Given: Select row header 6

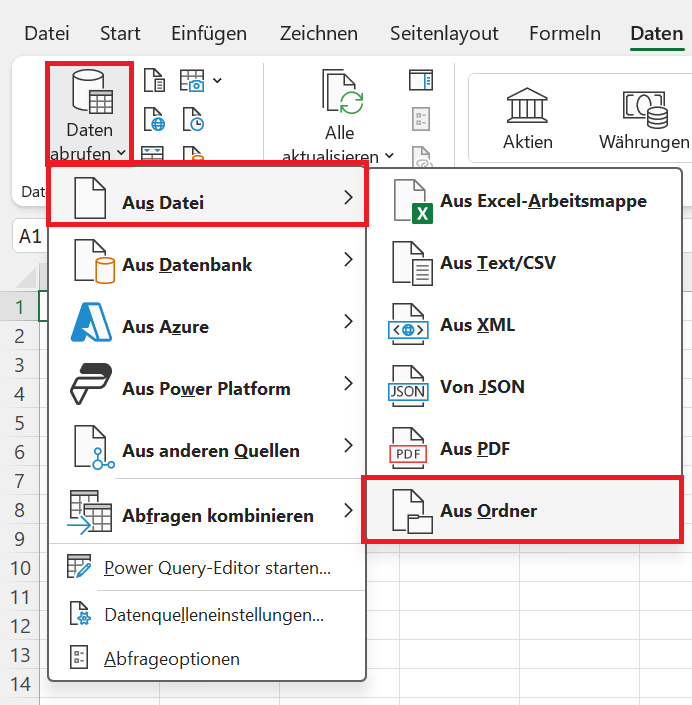Looking at the screenshot, I should point(19,452).
